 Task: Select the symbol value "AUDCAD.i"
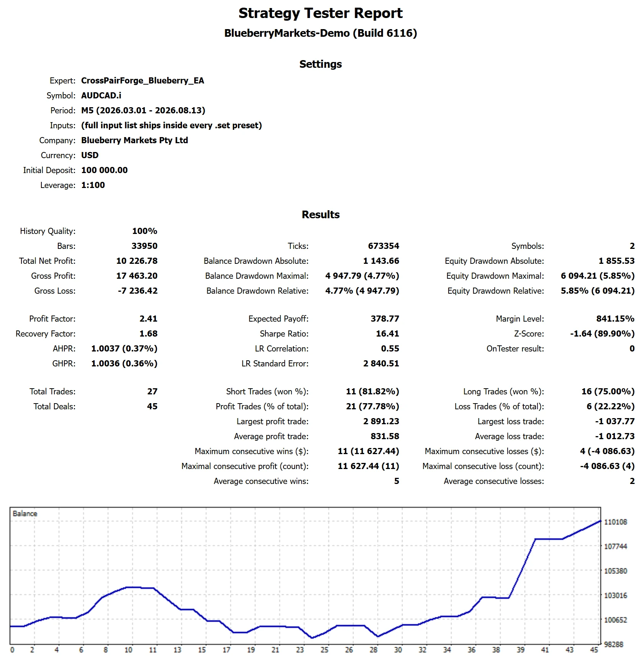click(x=101, y=96)
